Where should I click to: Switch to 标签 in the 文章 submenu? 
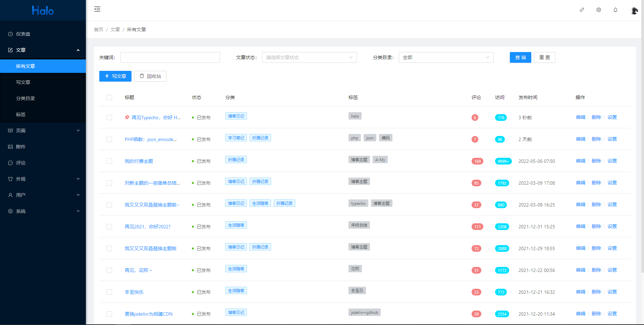click(21, 114)
